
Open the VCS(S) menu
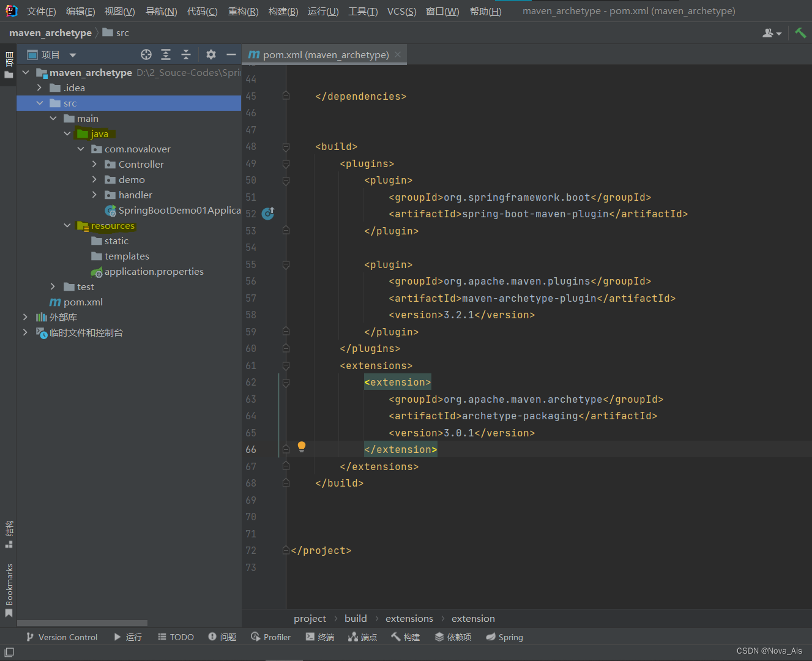(401, 12)
